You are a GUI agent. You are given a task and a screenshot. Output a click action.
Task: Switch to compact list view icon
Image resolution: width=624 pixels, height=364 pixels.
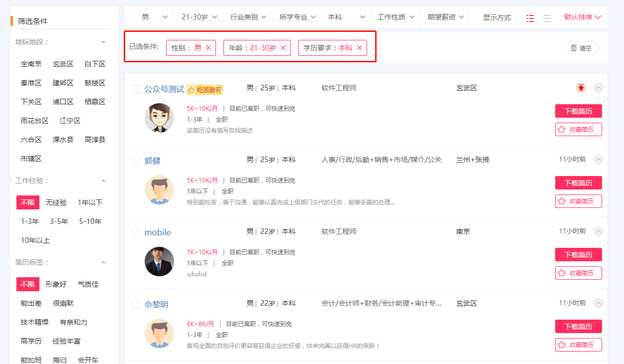[547, 18]
